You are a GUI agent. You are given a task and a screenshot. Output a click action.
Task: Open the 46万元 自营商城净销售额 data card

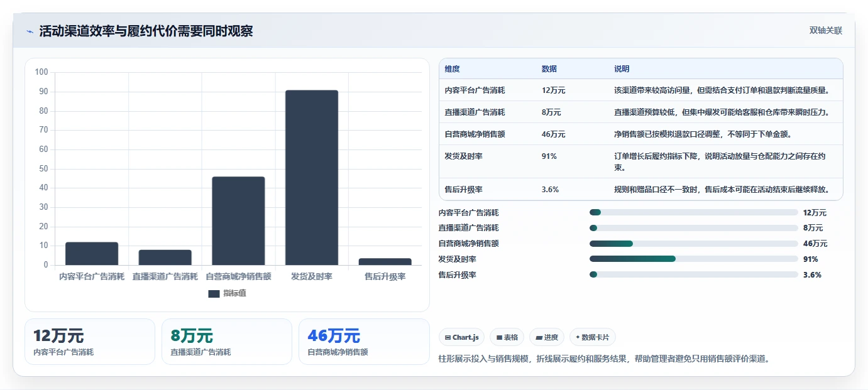364,342
